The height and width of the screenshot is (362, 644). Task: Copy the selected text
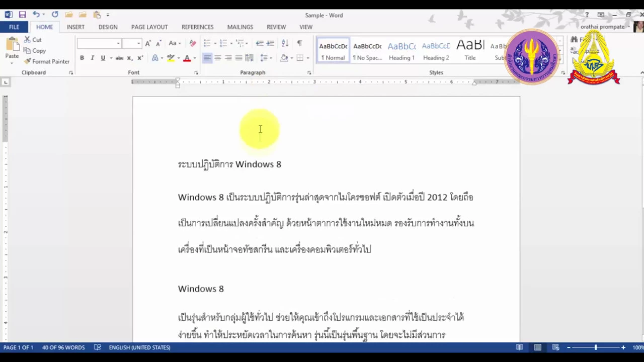35,51
